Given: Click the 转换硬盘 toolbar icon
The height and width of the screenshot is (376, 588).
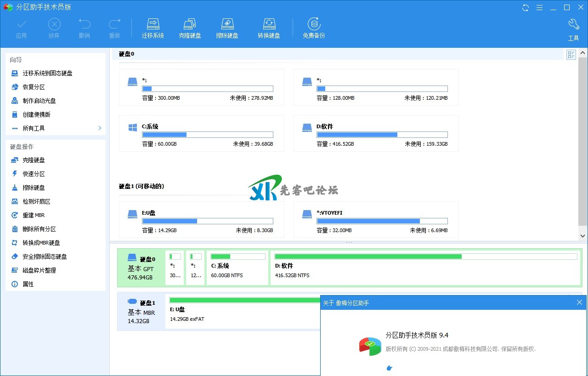Looking at the screenshot, I should point(269,28).
